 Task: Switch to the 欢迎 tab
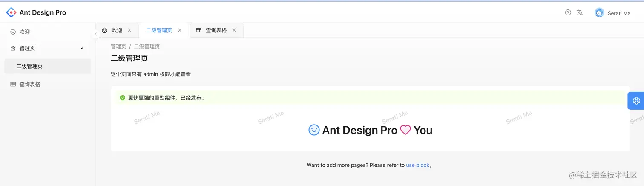pyautogui.click(x=117, y=30)
